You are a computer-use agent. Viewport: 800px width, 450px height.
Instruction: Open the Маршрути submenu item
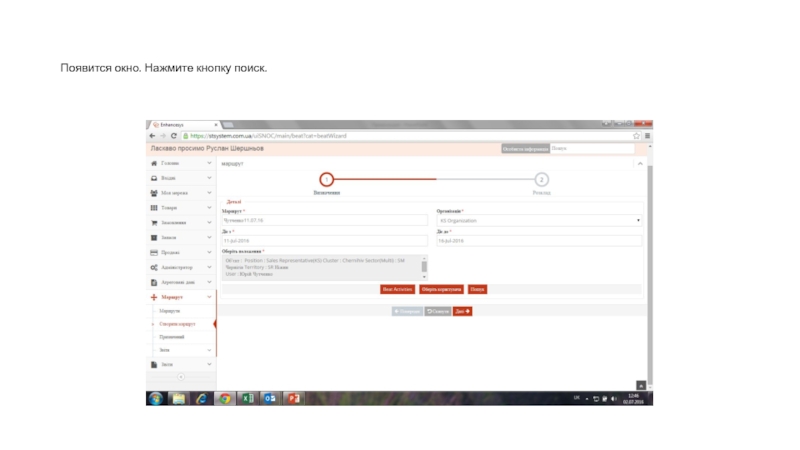point(169,311)
